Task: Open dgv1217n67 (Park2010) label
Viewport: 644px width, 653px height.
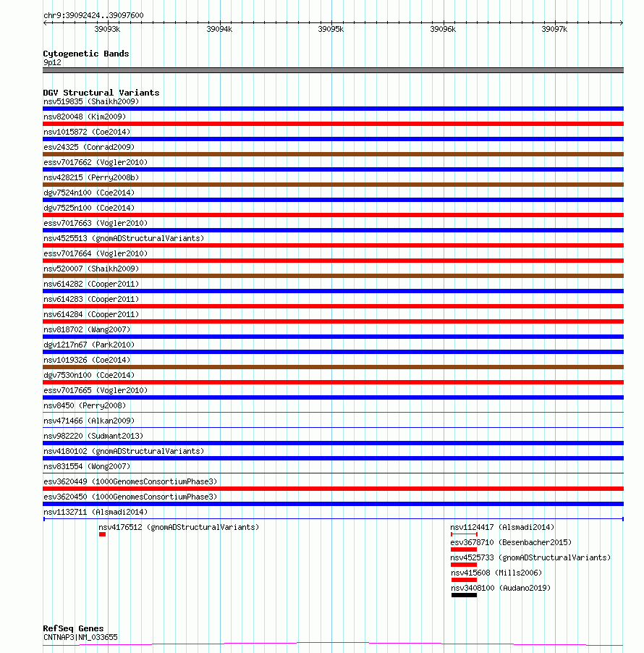Action: point(89,345)
